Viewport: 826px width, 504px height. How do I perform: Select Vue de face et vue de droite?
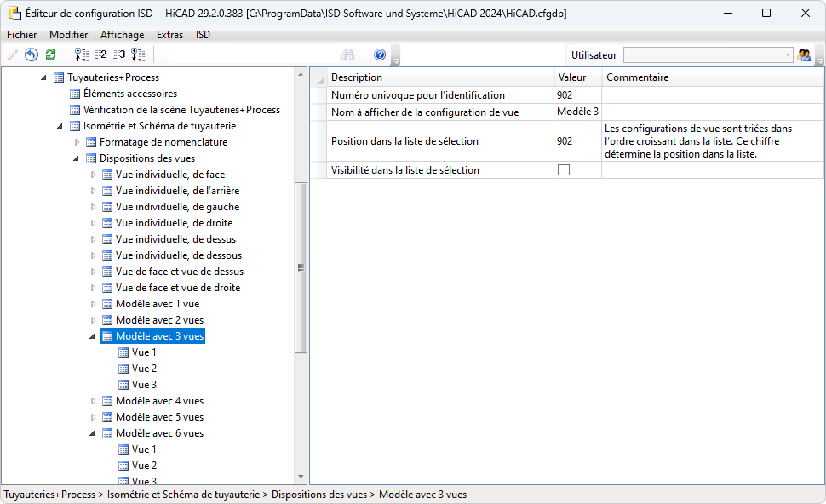(178, 288)
